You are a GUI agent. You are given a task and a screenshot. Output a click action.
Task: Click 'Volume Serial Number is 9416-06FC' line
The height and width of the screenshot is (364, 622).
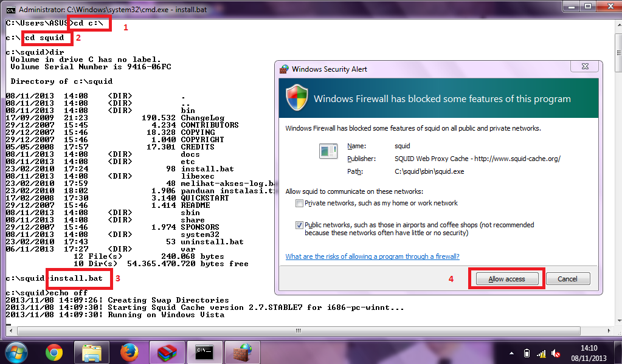[91, 67]
